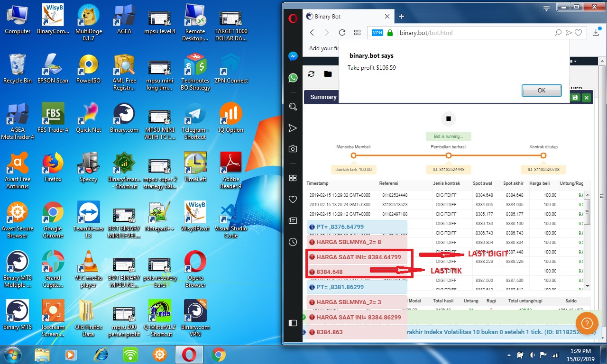Open Internet Explorer from taskbar
The width and height of the screenshot is (607, 364).
101,355
